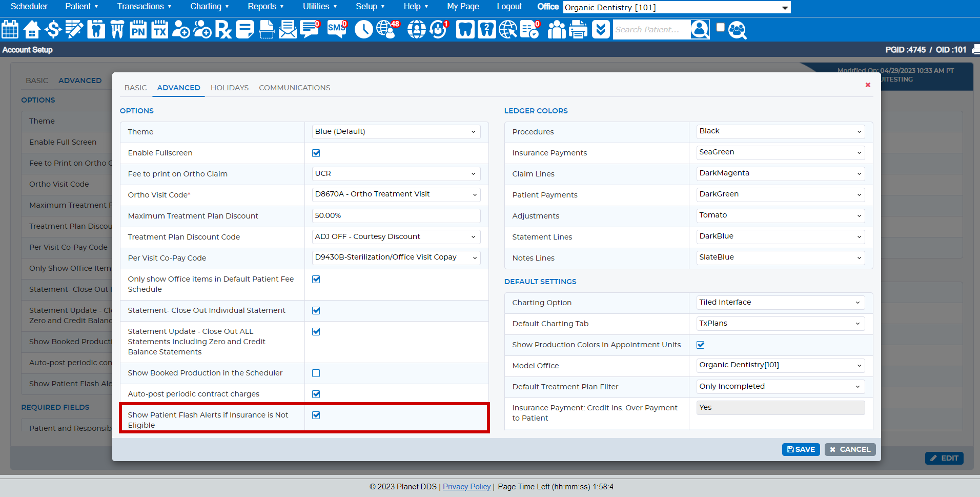The width and height of the screenshot is (980, 497).
Task: Open the group search magnifier icon
Action: (737, 30)
